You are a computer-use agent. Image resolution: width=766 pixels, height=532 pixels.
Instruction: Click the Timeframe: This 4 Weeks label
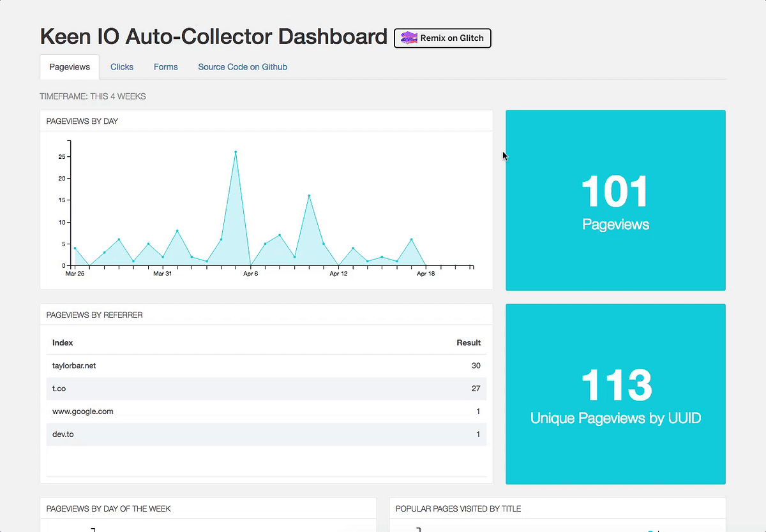[93, 96]
